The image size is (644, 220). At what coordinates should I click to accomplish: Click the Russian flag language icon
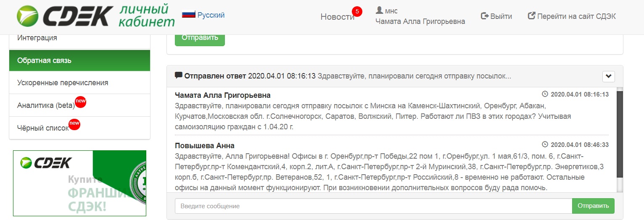189,15
